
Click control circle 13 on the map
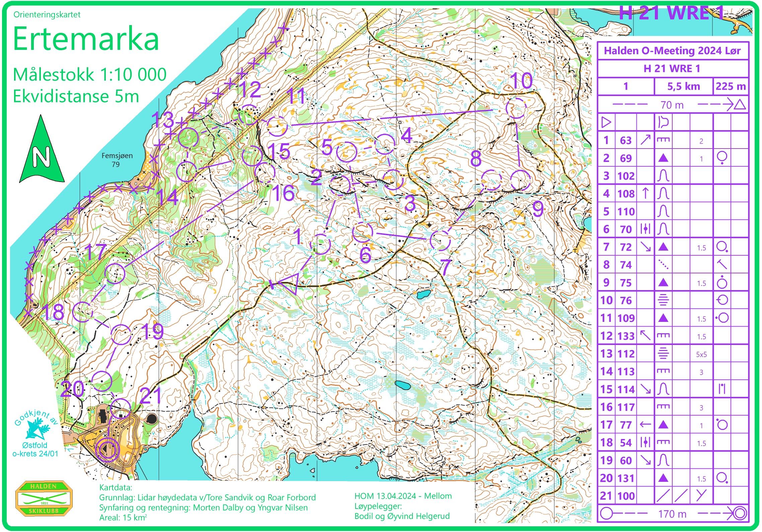click(x=188, y=138)
